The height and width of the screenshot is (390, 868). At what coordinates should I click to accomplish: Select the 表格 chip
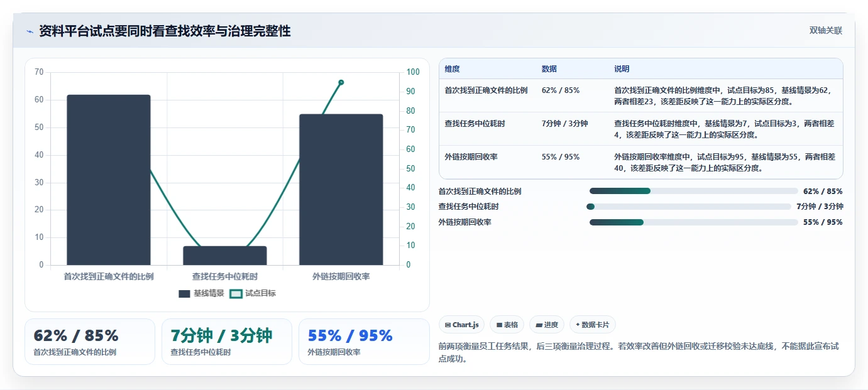pos(507,325)
